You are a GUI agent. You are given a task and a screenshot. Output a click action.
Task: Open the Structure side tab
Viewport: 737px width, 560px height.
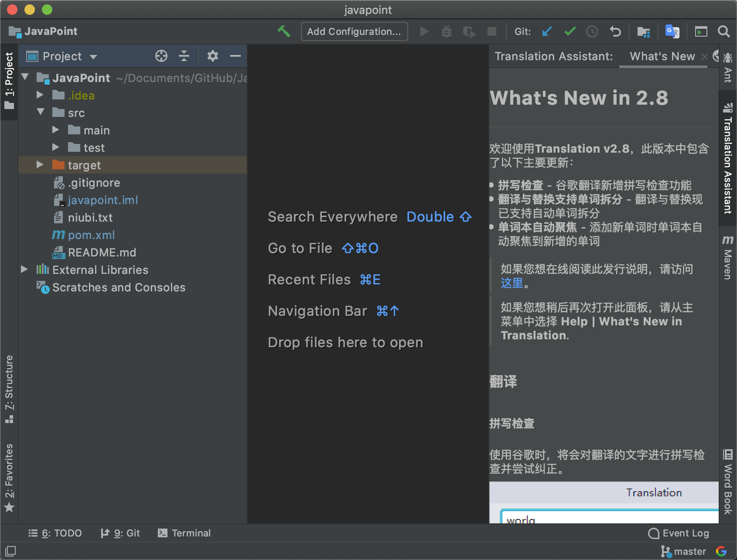click(x=9, y=389)
